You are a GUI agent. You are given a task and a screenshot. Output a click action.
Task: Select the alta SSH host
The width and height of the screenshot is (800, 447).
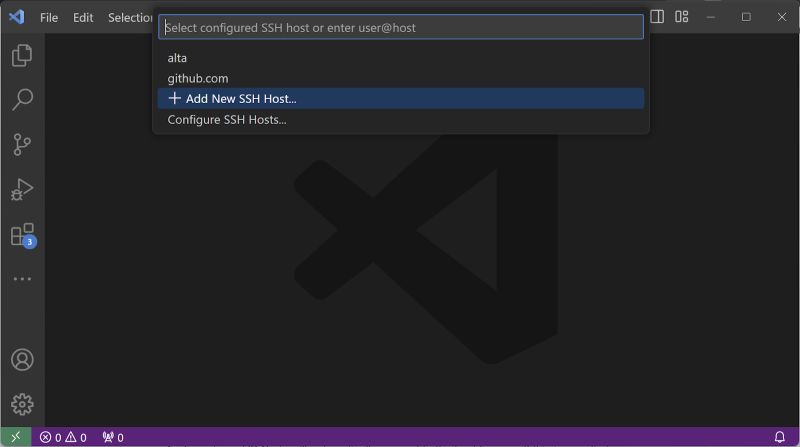(x=401, y=58)
